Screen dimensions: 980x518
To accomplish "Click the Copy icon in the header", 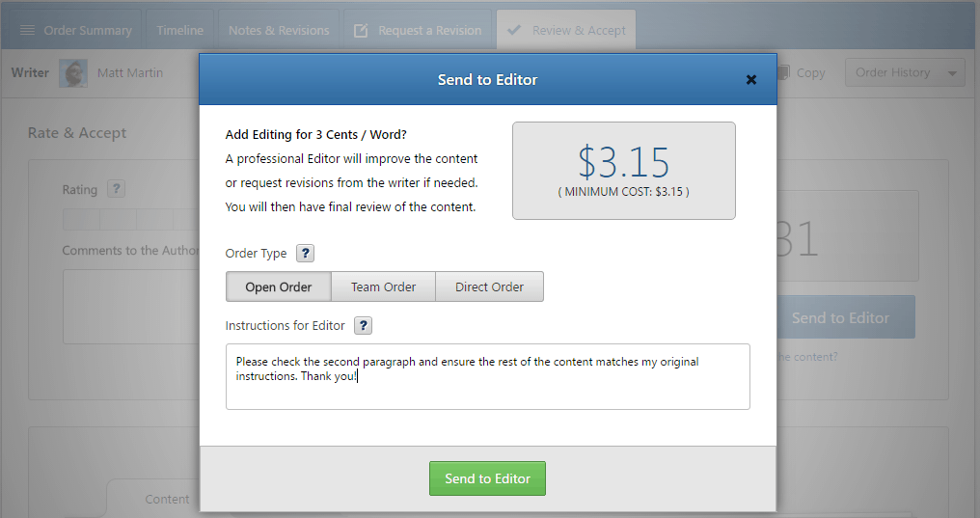I will pos(783,72).
